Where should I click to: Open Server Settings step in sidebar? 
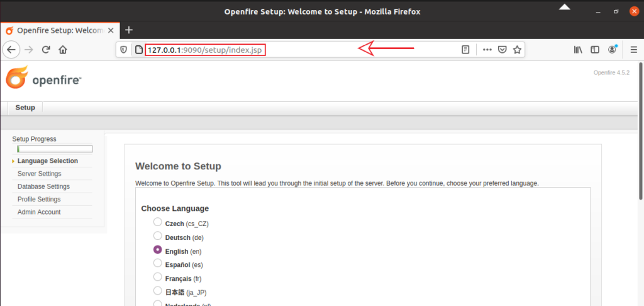40,174
